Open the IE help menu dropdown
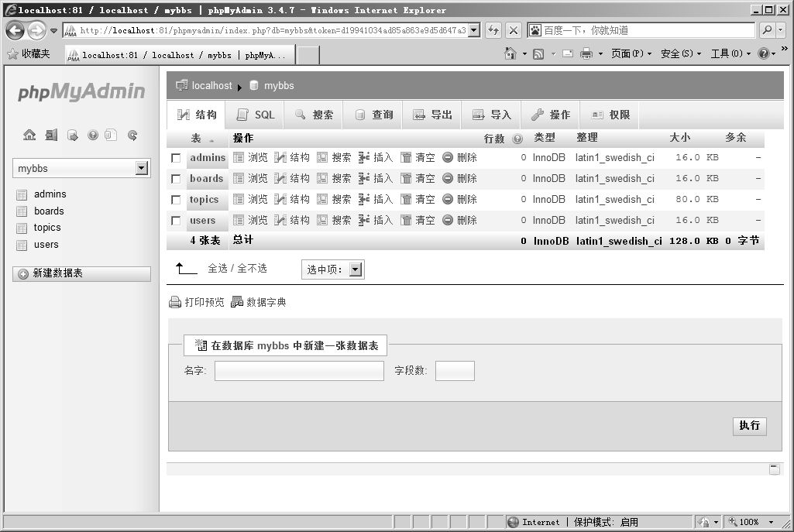 pyautogui.click(x=767, y=53)
